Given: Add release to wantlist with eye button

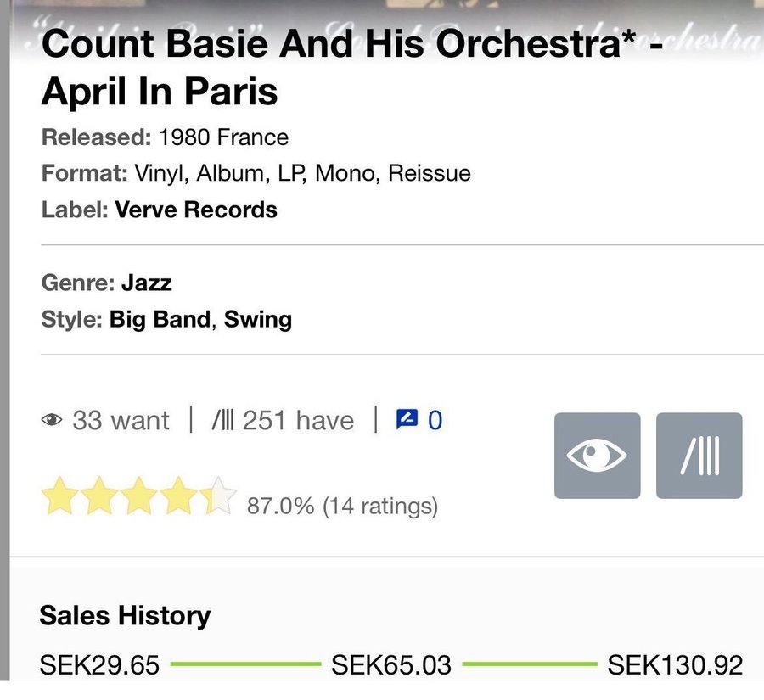Looking at the screenshot, I should click(597, 456).
